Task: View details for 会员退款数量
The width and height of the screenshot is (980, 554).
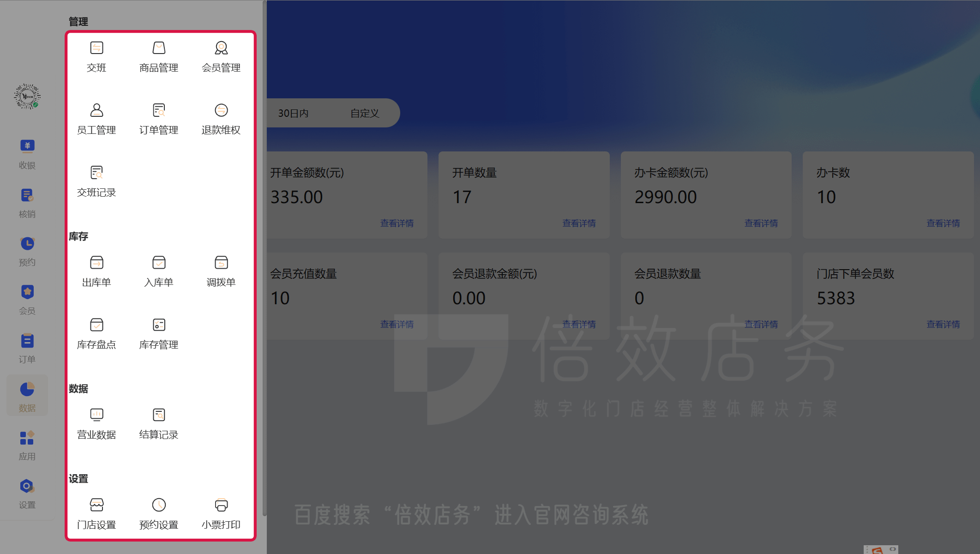Action: pos(761,325)
